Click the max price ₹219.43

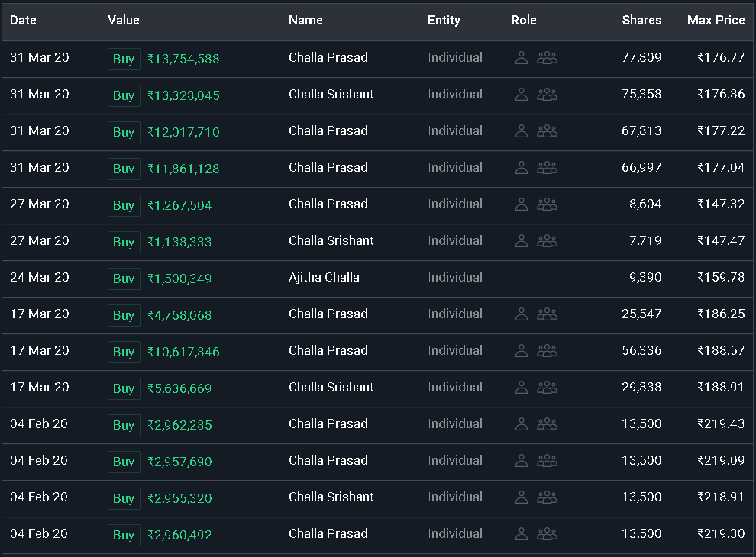click(722, 424)
